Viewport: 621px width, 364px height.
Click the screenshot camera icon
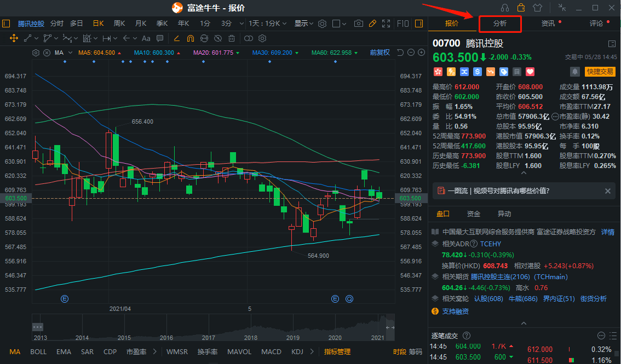(x=359, y=24)
